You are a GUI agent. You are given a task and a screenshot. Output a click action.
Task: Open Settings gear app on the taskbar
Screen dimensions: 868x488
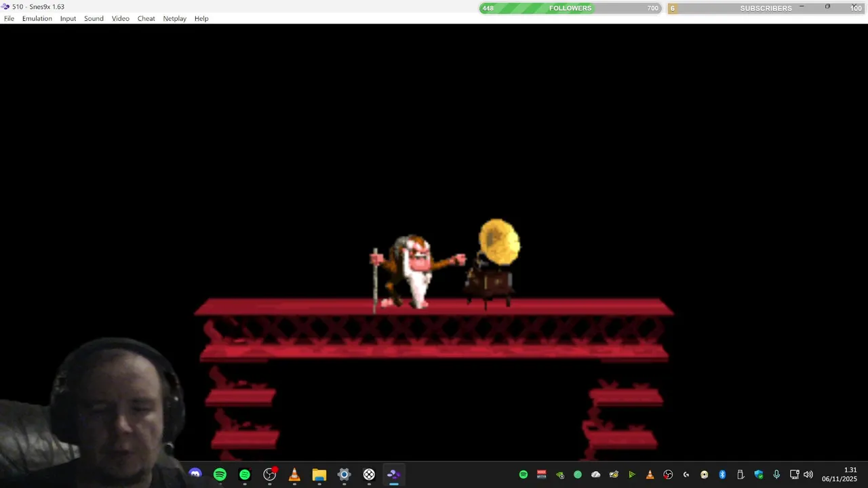coord(344,474)
